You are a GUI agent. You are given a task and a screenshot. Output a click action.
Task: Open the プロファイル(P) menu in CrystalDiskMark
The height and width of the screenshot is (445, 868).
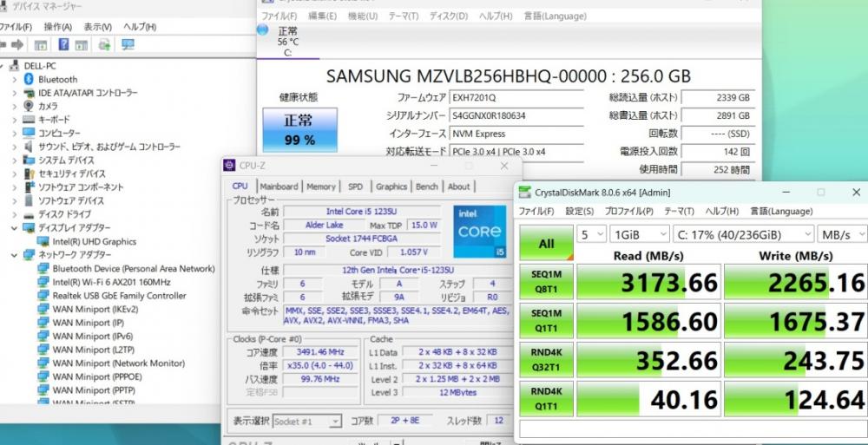pos(628,211)
